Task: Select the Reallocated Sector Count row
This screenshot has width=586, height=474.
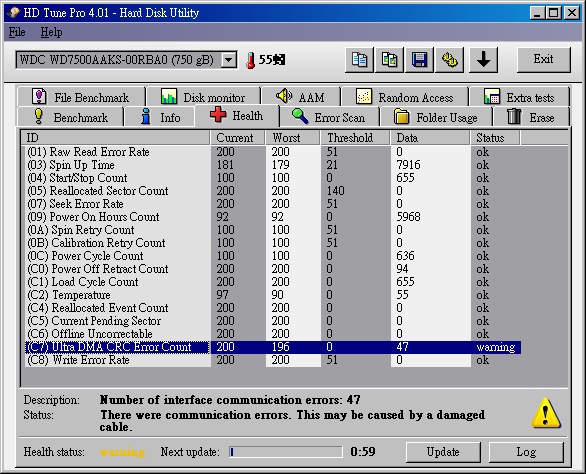Action: point(273,191)
